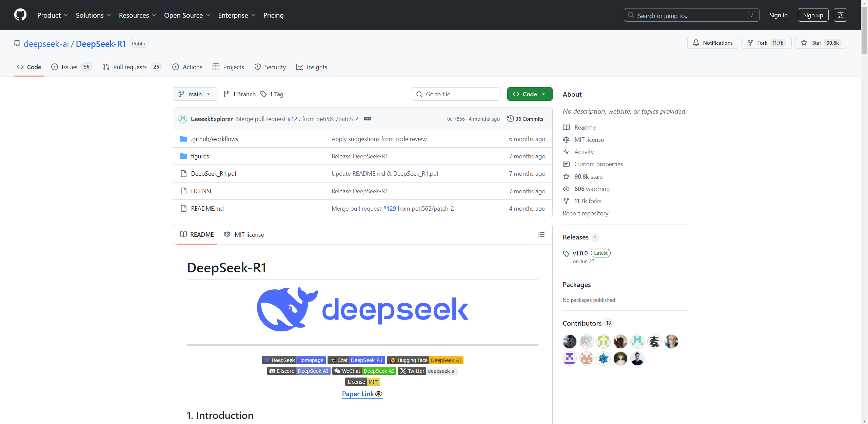868x424 pixels.
Task: Click the 36 Commits history icon
Action: click(510, 119)
